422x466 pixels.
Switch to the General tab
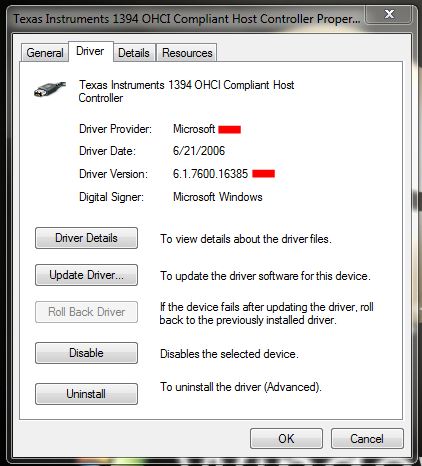[x=45, y=53]
